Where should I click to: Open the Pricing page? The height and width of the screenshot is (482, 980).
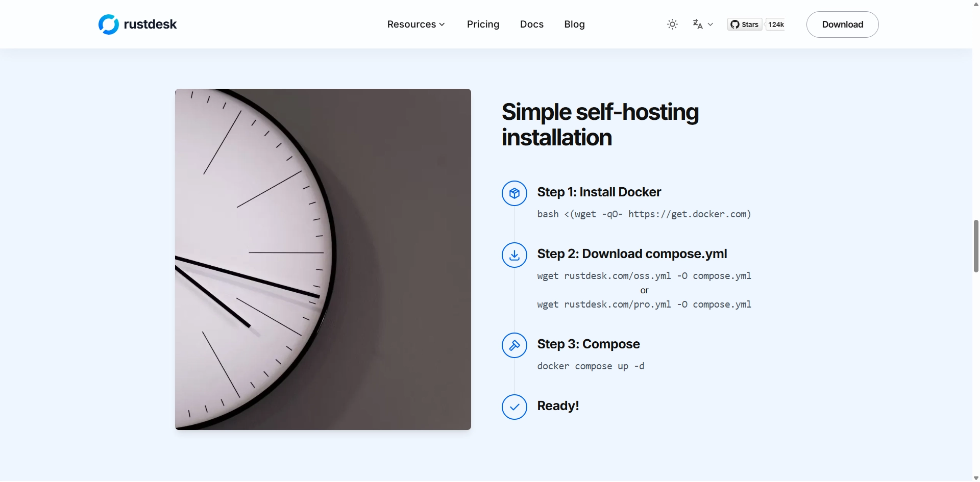pyautogui.click(x=483, y=24)
